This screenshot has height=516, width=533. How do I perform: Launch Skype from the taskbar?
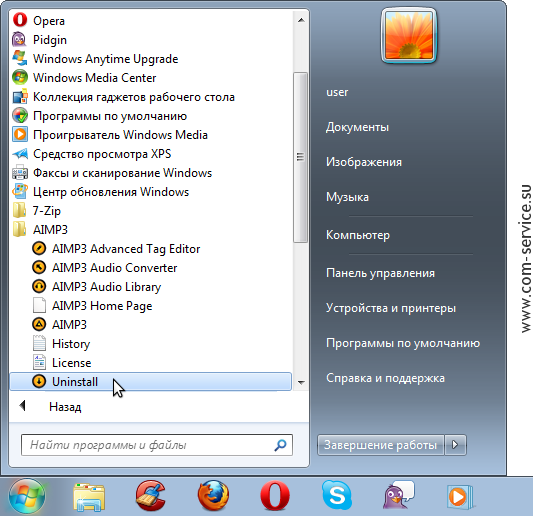(x=337, y=496)
